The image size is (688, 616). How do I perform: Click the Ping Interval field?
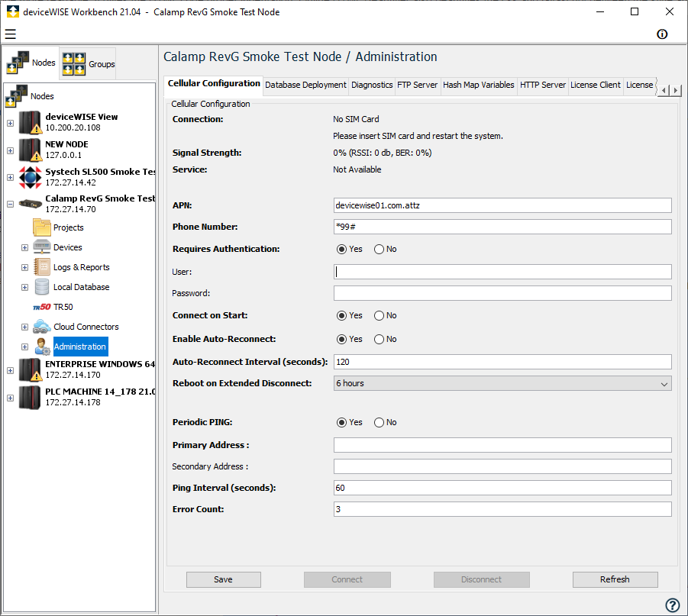502,488
